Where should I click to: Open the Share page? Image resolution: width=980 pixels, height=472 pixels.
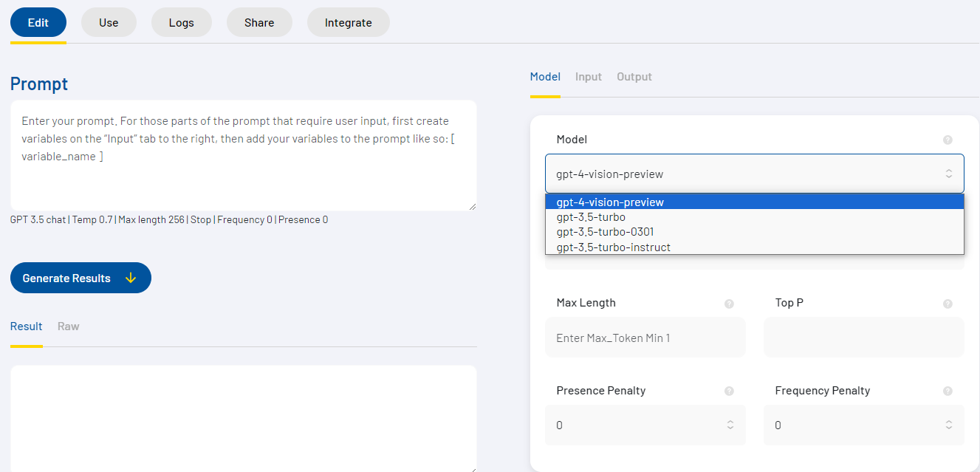259,23
